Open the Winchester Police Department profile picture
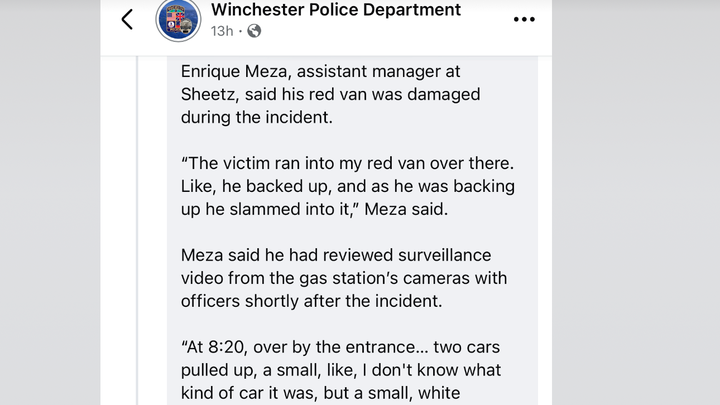 178,20
